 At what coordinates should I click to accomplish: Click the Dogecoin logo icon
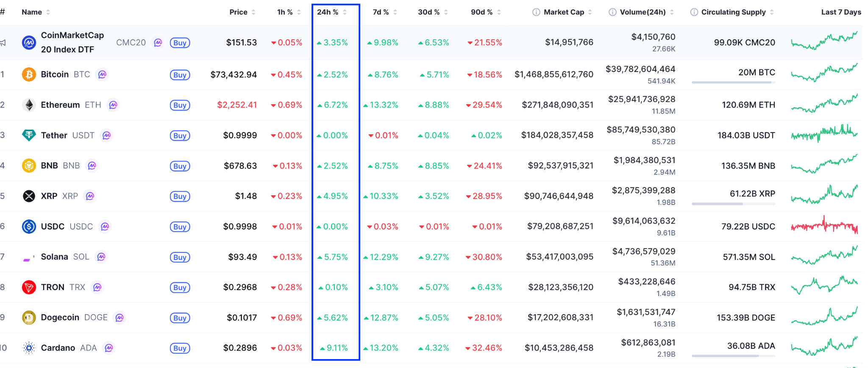pos(29,318)
